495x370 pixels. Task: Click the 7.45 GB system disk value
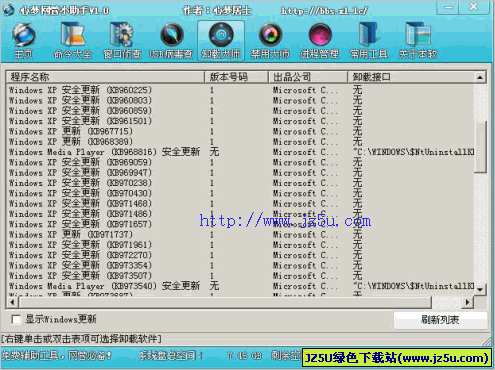(245, 356)
